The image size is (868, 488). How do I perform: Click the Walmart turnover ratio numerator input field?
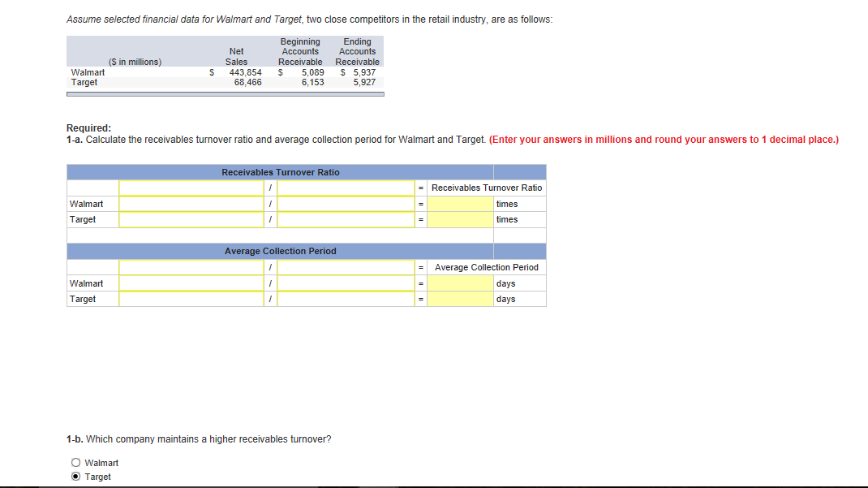pyautogui.click(x=191, y=203)
